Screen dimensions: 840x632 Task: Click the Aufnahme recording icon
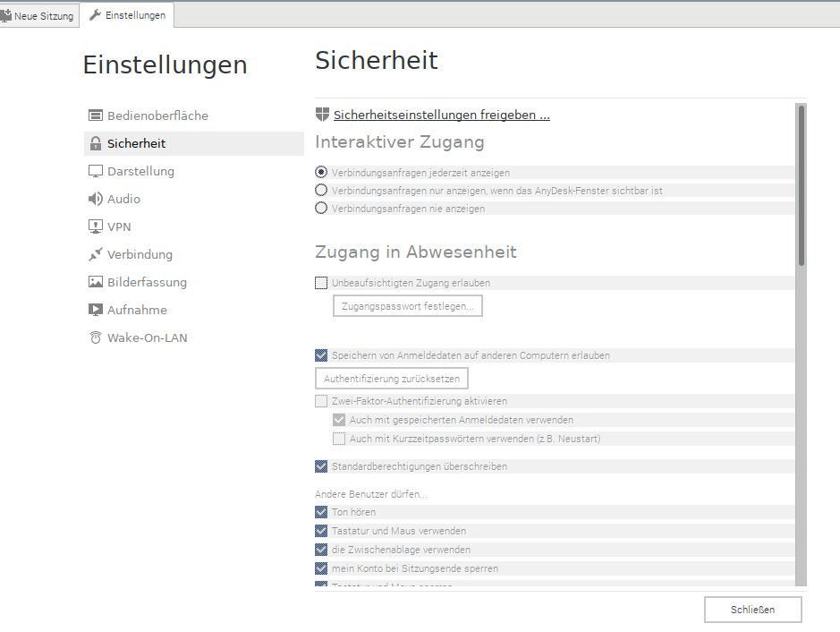(95, 310)
